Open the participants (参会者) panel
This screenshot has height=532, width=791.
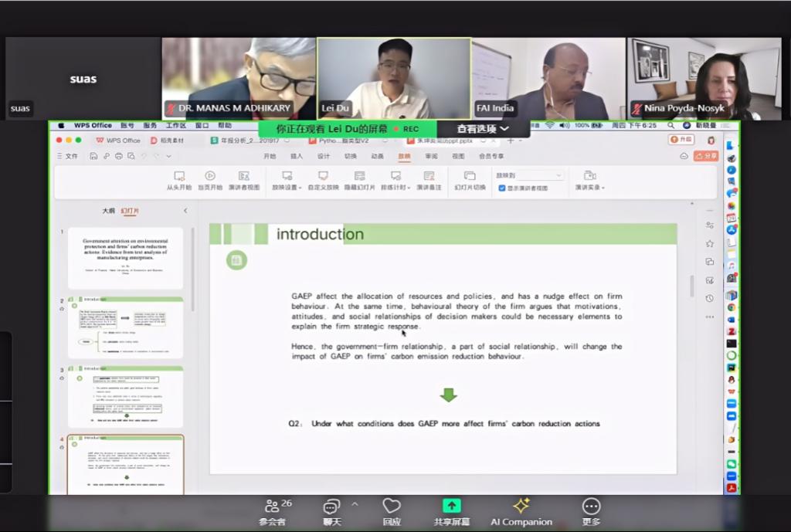(x=273, y=510)
